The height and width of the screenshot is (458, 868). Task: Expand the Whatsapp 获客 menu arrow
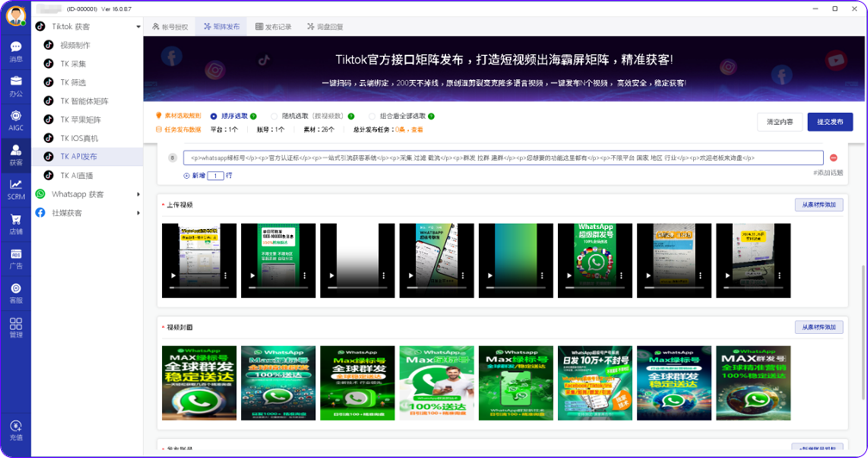coord(139,195)
